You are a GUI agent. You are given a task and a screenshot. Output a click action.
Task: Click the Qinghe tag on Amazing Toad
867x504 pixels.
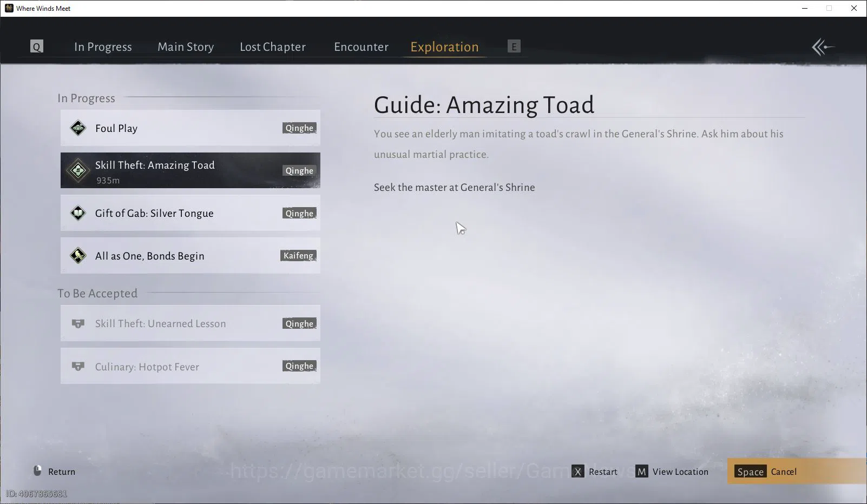[x=299, y=171]
